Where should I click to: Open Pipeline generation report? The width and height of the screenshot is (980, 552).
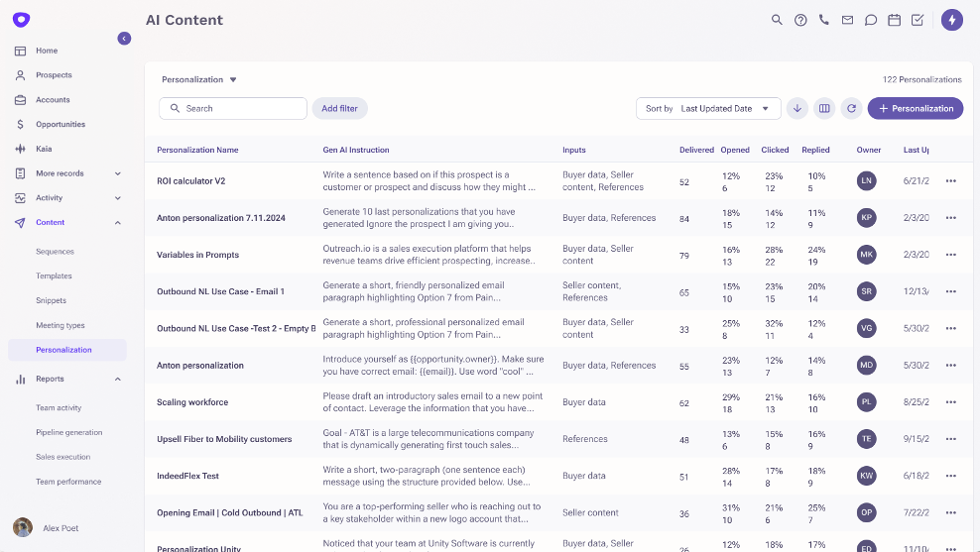[x=69, y=432]
